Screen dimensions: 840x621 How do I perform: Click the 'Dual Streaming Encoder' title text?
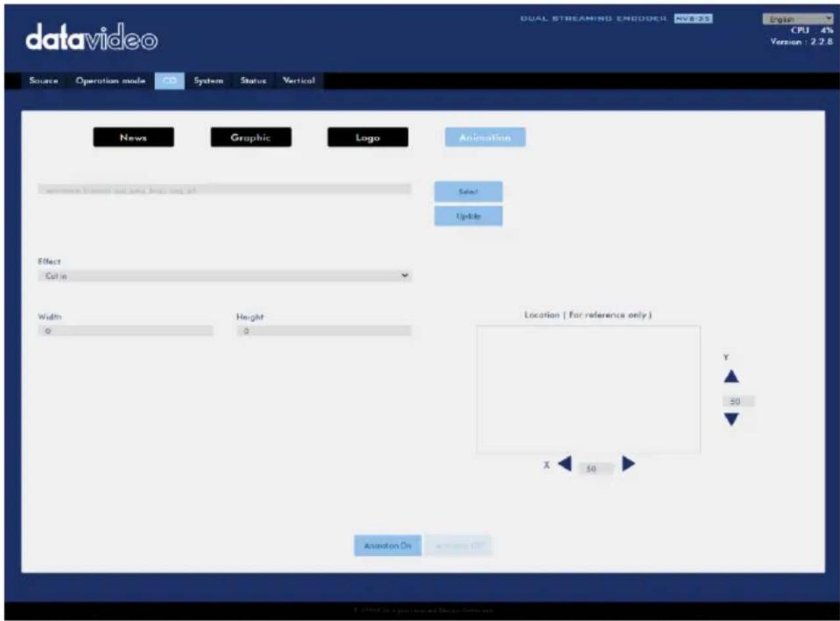coord(594,19)
